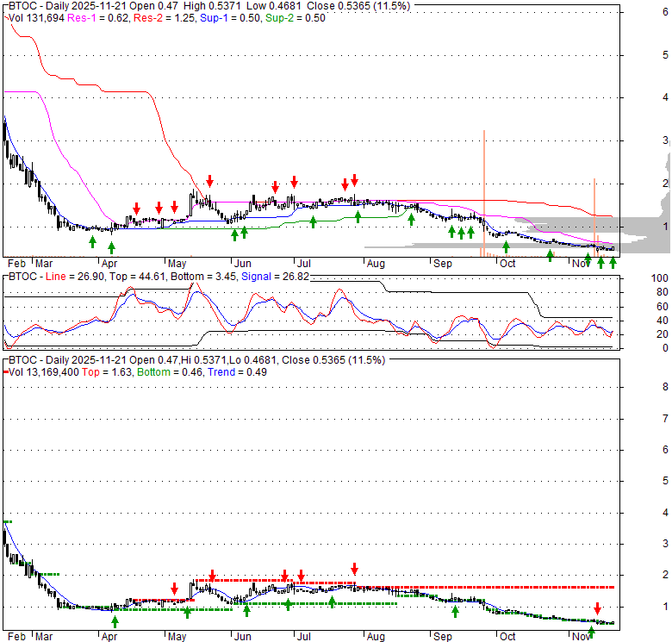Click the Jun month label on the top chart axis
The width and height of the screenshot is (672, 642).
tap(243, 263)
